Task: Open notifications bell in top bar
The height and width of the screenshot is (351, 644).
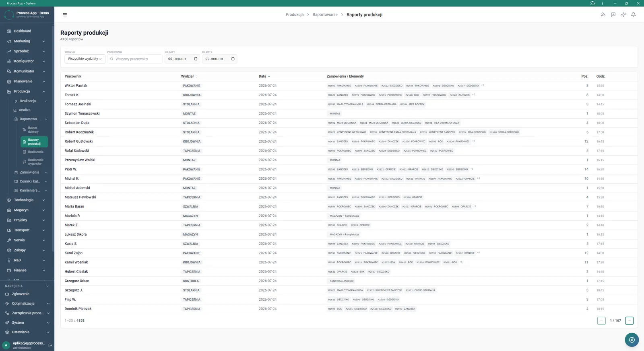Action: tap(633, 14)
